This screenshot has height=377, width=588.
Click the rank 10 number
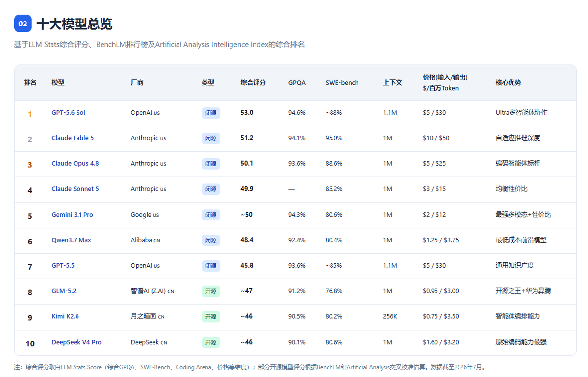click(x=30, y=344)
